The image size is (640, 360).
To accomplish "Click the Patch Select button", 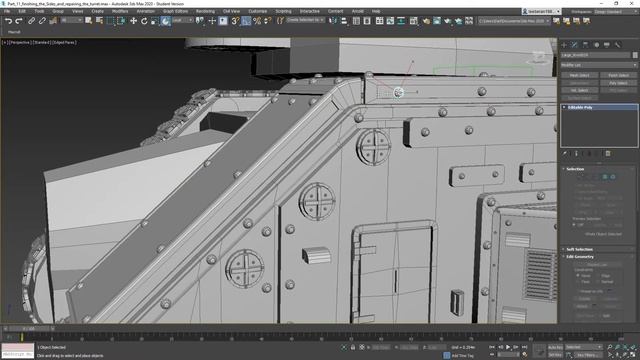I will [618, 76].
